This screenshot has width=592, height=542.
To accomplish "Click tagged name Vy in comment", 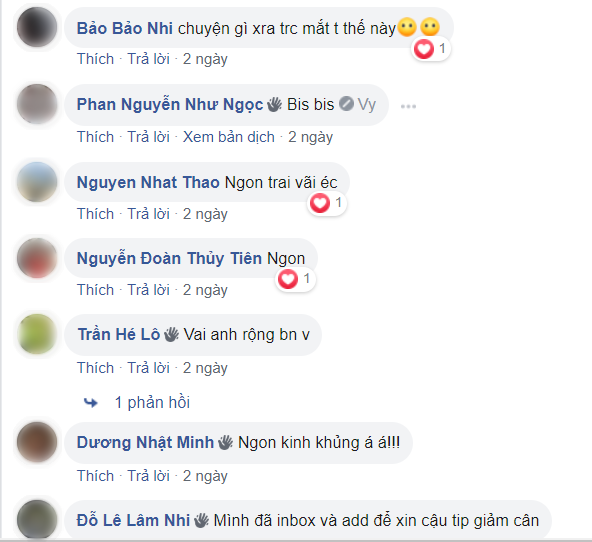I will tap(367, 105).
